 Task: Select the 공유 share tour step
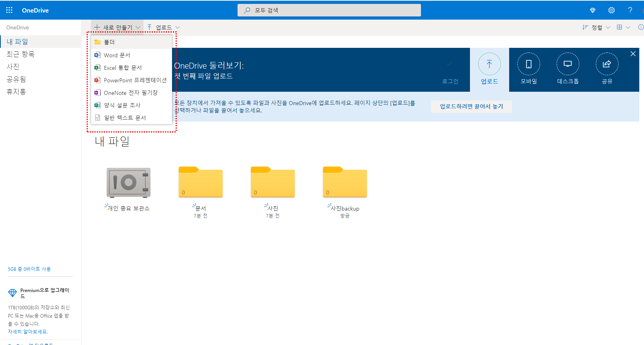607,70
